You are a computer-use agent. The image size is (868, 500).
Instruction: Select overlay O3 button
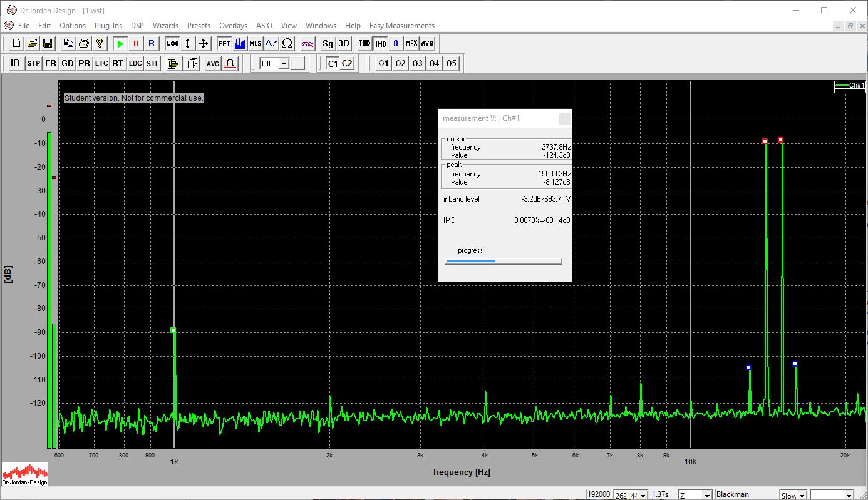417,63
